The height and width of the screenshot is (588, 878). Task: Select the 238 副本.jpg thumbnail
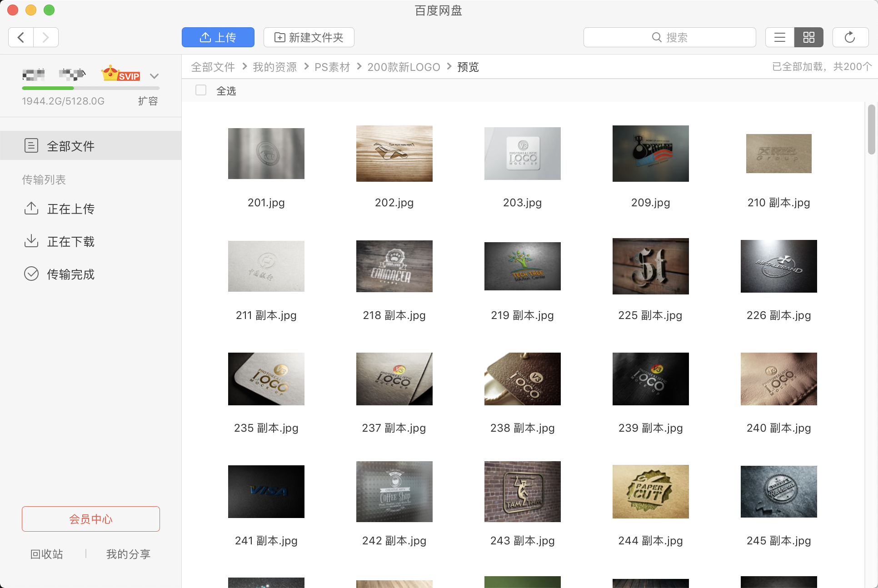pyautogui.click(x=523, y=379)
